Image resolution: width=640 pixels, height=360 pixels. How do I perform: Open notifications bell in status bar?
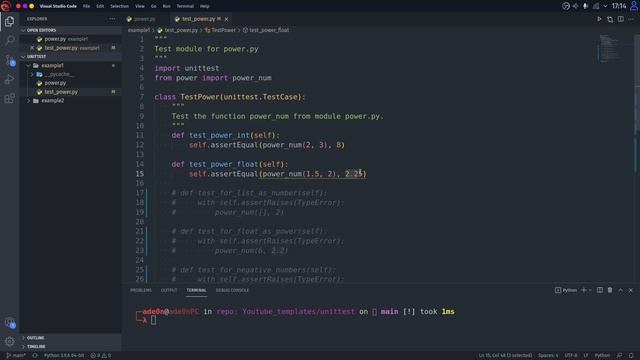point(631,356)
